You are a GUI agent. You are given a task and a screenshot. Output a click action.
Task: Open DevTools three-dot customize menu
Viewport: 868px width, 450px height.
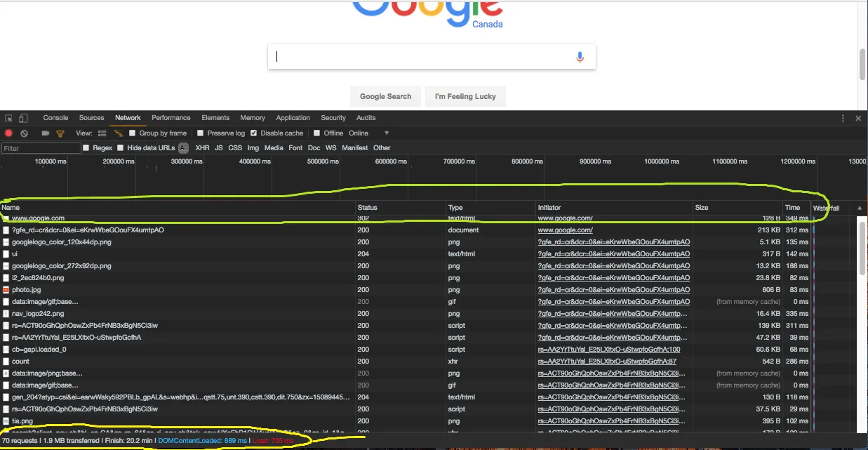pos(843,118)
